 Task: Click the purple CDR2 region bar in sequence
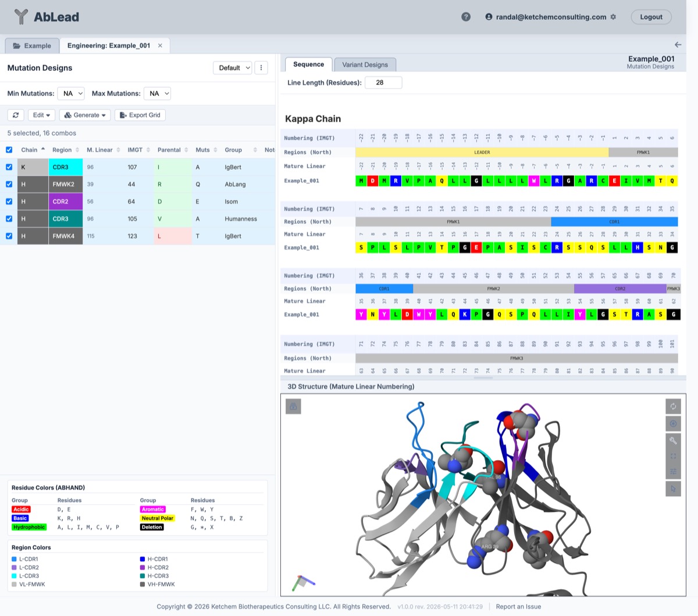click(x=620, y=289)
